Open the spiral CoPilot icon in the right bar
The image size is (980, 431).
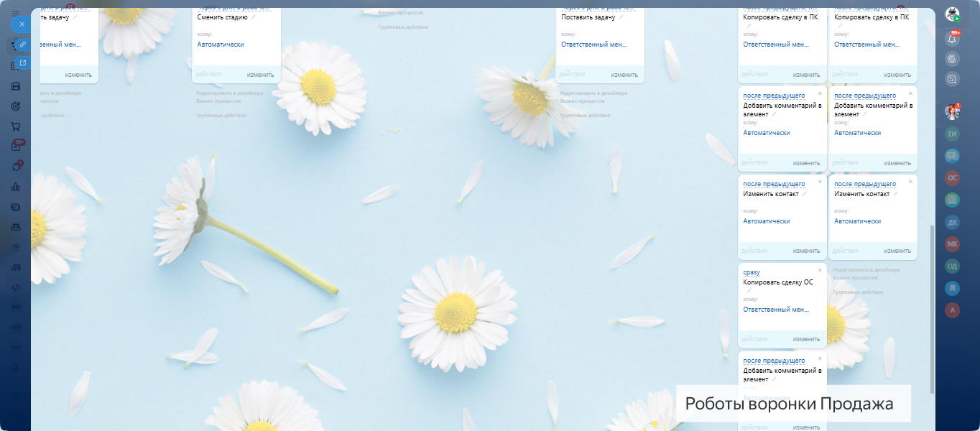pos(952,59)
